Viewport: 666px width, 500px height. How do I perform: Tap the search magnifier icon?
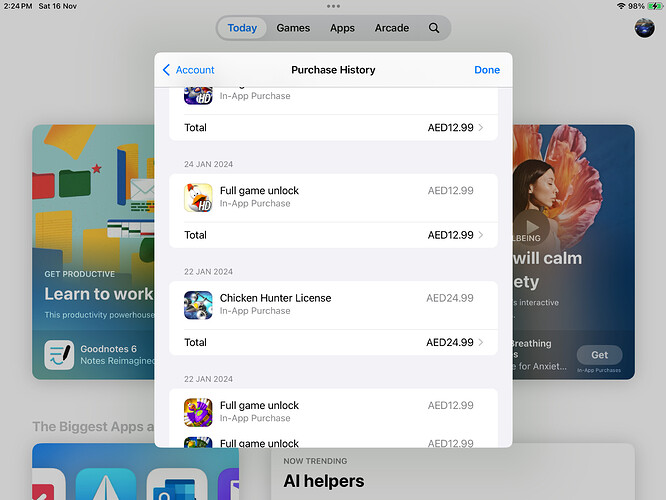pos(434,28)
